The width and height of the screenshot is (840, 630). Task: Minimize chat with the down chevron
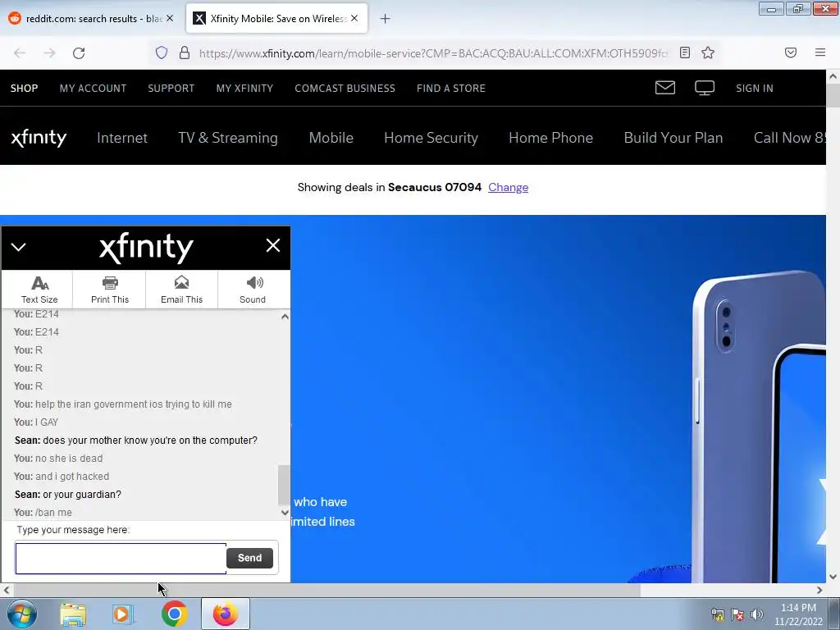pyautogui.click(x=18, y=247)
